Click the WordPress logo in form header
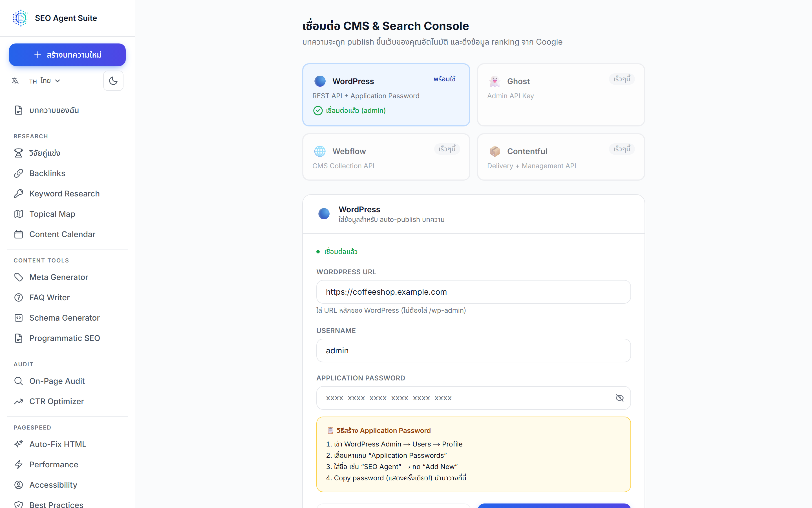 click(x=324, y=214)
